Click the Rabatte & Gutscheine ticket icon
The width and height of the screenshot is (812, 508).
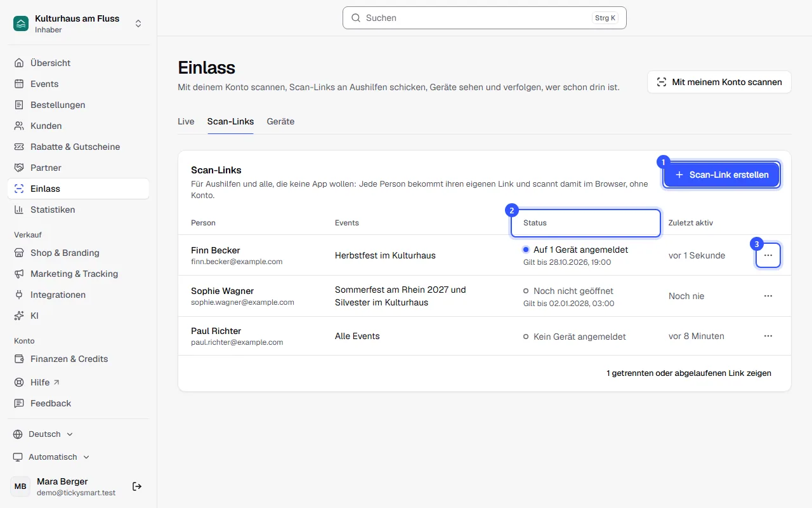(x=19, y=147)
